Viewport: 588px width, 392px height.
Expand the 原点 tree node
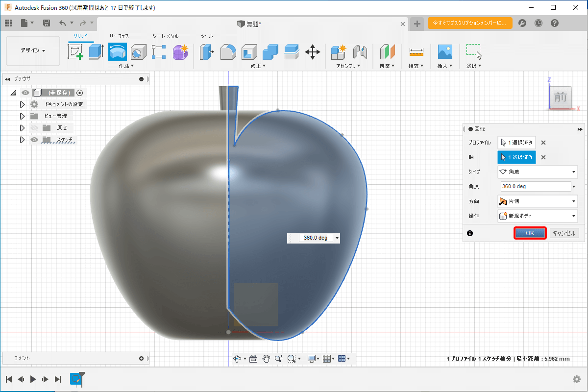pyautogui.click(x=22, y=128)
